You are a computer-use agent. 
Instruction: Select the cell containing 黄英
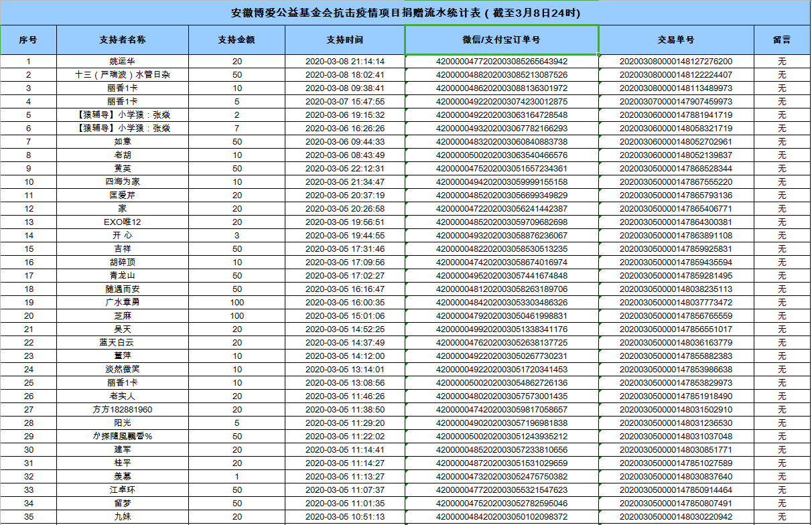click(x=123, y=169)
